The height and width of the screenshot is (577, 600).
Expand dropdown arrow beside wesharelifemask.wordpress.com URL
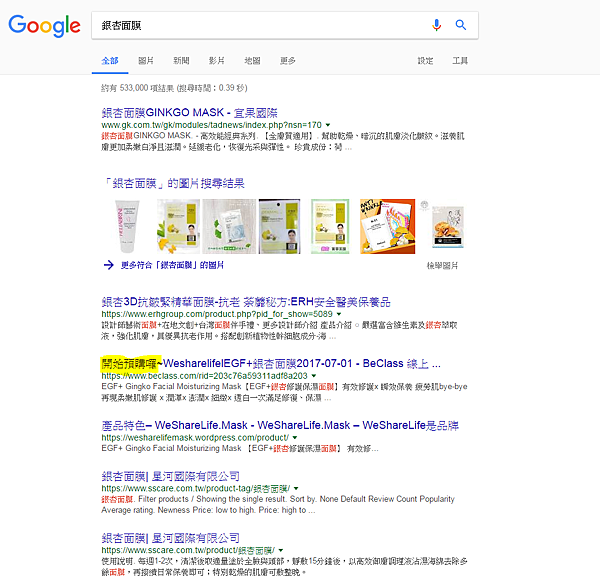pyautogui.click(x=295, y=438)
